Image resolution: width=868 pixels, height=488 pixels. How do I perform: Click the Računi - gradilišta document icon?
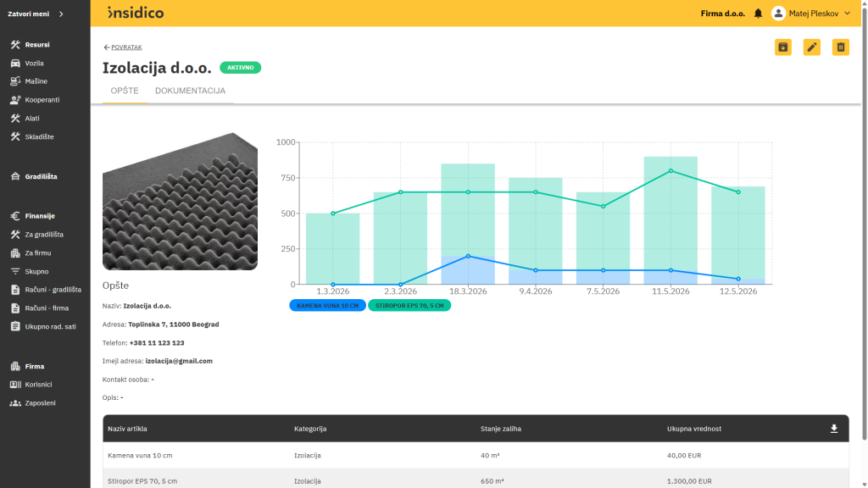pos(15,290)
